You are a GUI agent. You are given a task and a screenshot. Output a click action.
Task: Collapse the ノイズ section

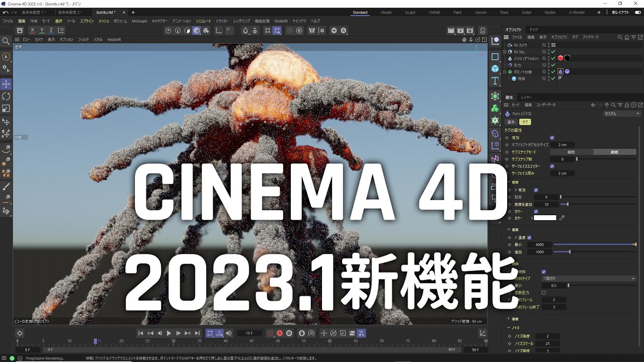point(509,328)
